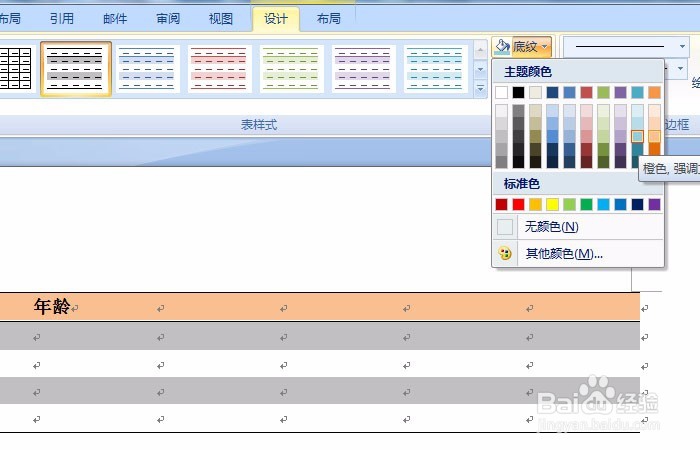This screenshot has width=700, height=450.
Task: Pick the black theme color swatch
Action: (x=518, y=92)
